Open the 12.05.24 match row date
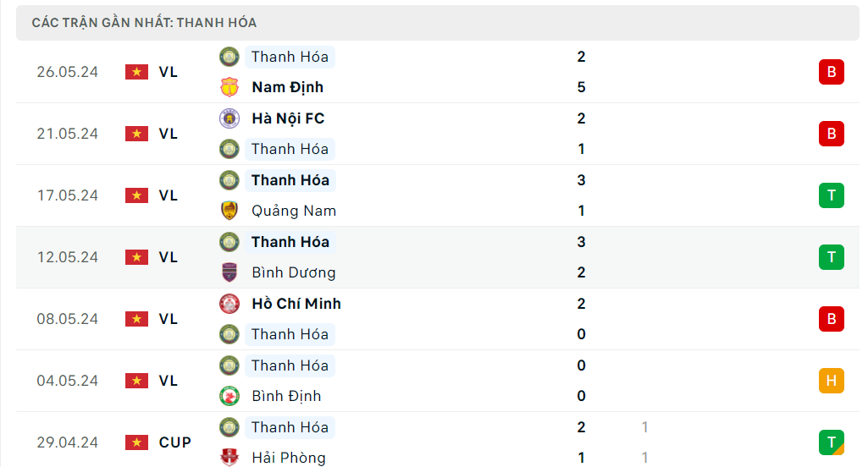868x467 pixels. point(68,257)
